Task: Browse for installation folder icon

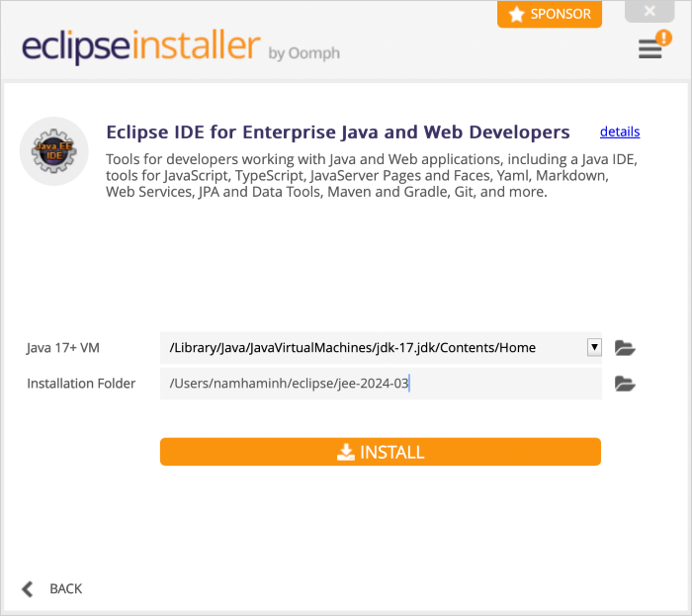Action: tap(625, 384)
